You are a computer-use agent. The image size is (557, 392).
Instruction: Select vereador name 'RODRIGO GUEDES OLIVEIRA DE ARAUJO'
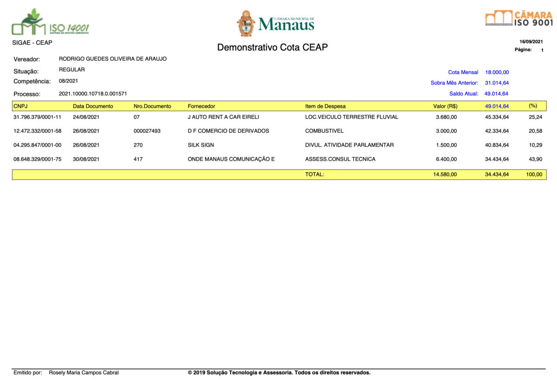113,59
